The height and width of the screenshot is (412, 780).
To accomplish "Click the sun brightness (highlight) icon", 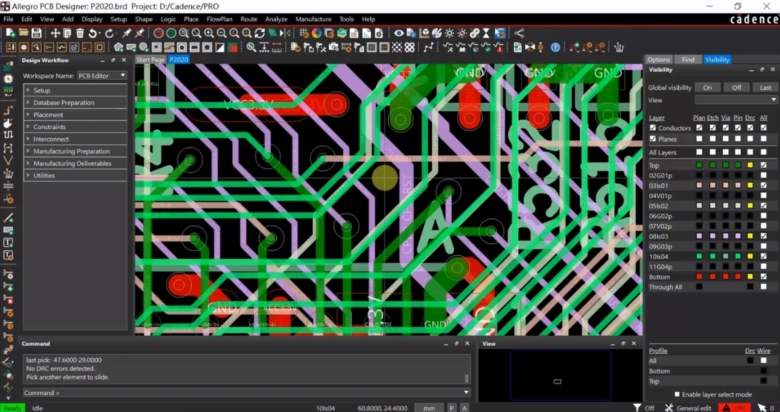I will pos(450,33).
